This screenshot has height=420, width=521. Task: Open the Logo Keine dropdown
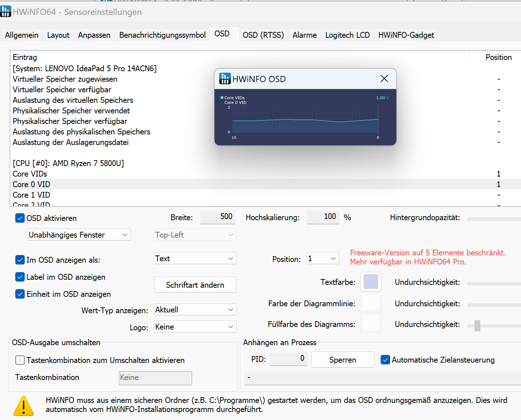[x=195, y=327]
